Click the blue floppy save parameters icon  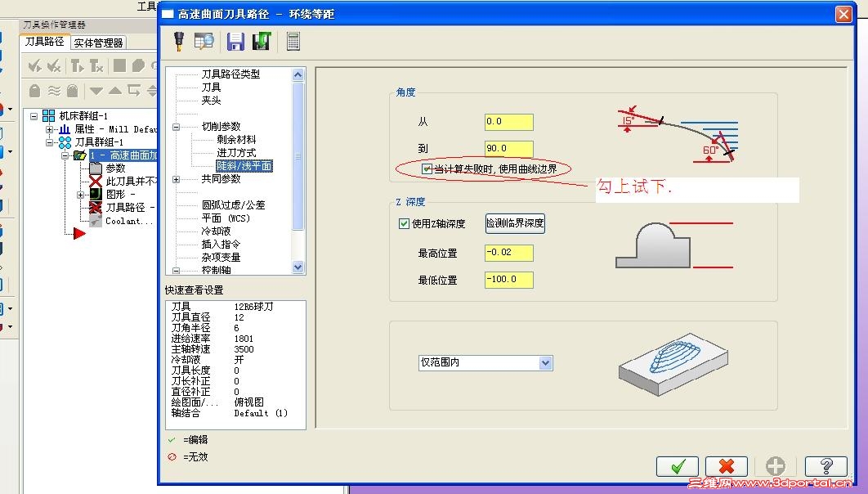click(235, 42)
